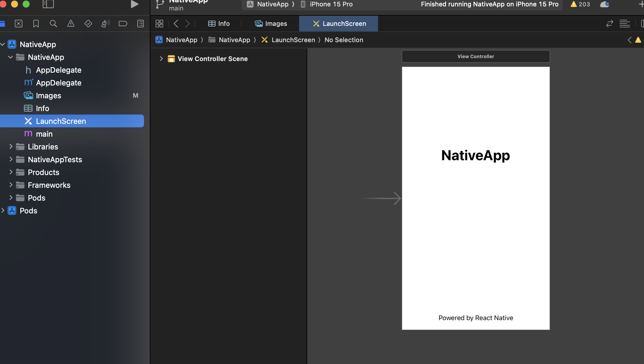Select the LaunchScreen tab
The width and height of the screenshot is (644, 364).
point(339,24)
